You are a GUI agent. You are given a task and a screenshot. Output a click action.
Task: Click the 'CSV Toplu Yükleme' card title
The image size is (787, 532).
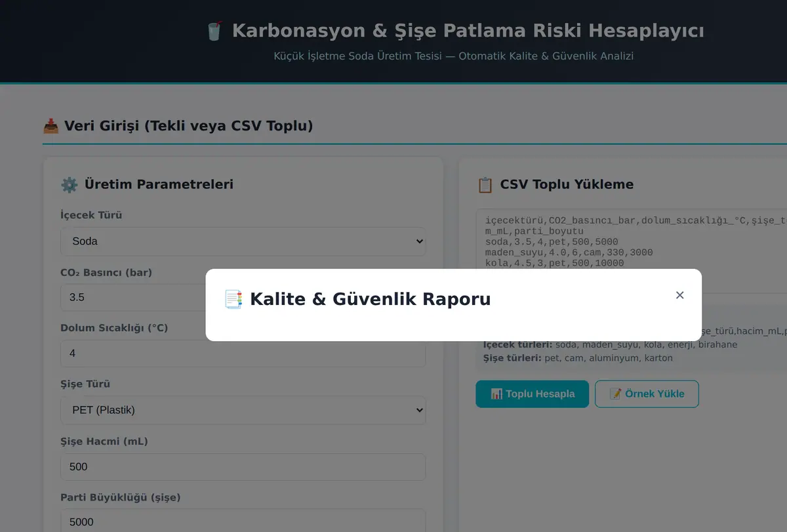coord(567,184)
